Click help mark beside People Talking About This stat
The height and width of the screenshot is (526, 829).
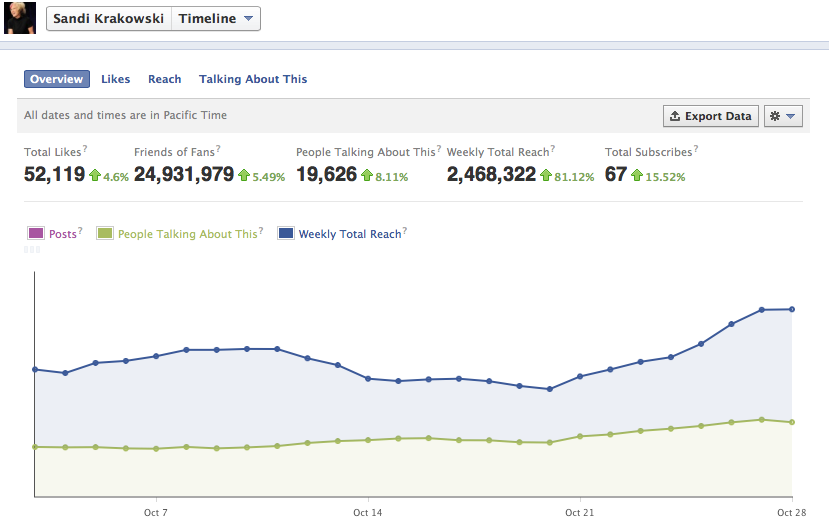point(439,149)
